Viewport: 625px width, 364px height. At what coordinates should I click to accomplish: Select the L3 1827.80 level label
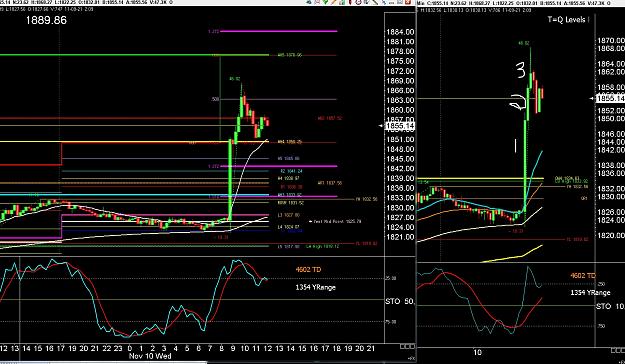[x=289, y=215]
